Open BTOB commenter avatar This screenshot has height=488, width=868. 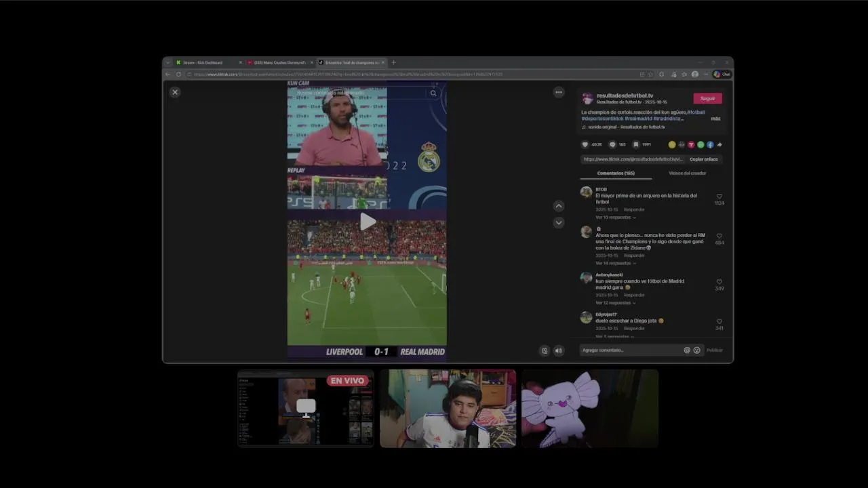point(587,192)
